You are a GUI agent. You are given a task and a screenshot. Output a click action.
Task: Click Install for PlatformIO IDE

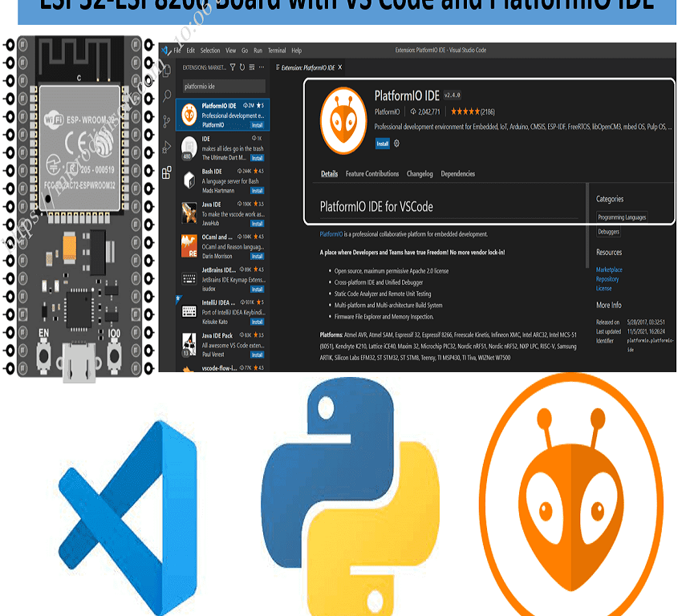(383, 144)
